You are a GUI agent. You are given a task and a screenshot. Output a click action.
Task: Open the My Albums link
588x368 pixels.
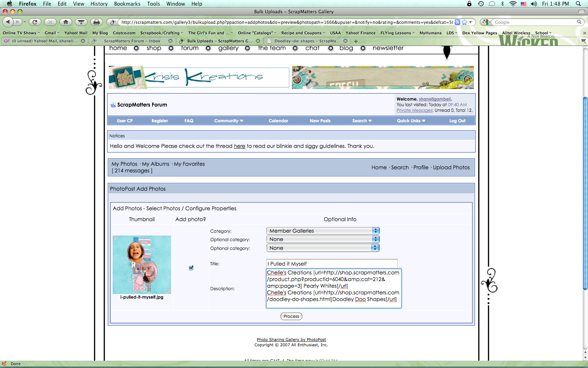click(x=155, y=164)
